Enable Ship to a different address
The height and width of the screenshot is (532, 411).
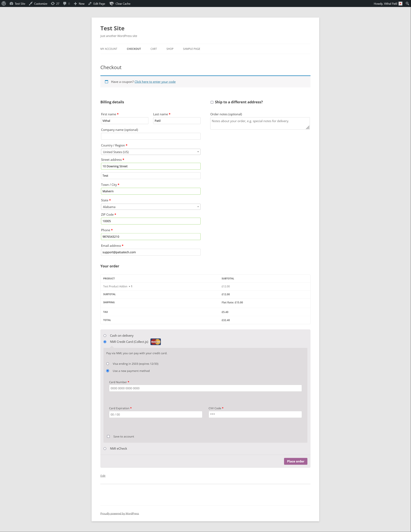[212, 102]
